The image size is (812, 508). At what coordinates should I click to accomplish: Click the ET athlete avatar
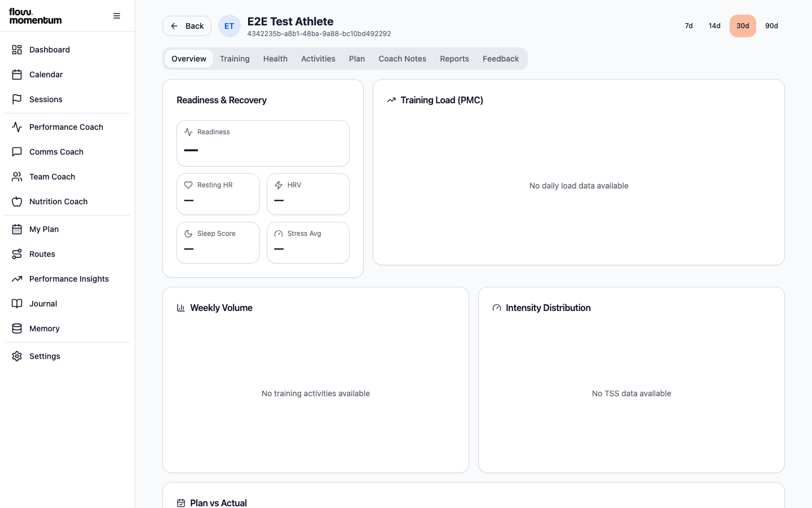(230, 26)
